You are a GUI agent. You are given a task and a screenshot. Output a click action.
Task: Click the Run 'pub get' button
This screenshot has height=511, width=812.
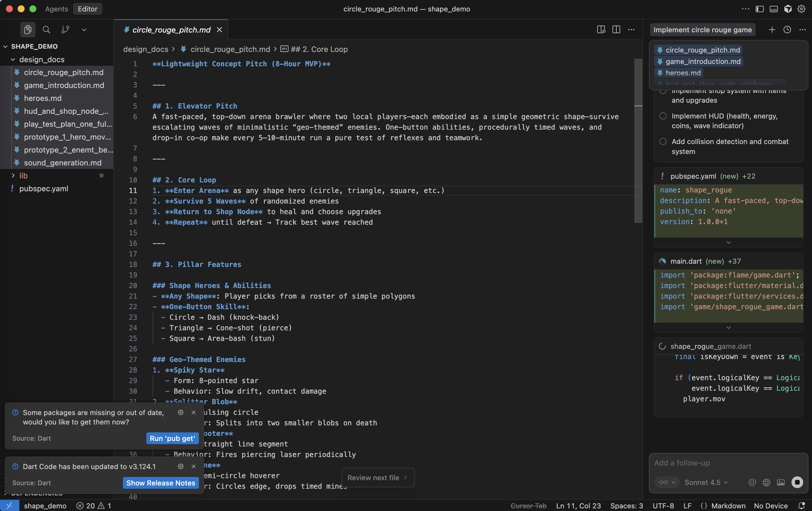tap(172, 439)
